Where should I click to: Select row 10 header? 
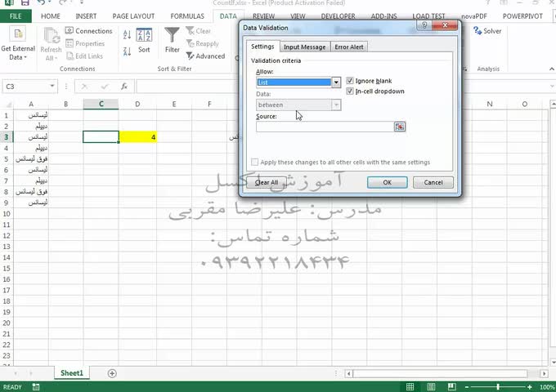7,213
